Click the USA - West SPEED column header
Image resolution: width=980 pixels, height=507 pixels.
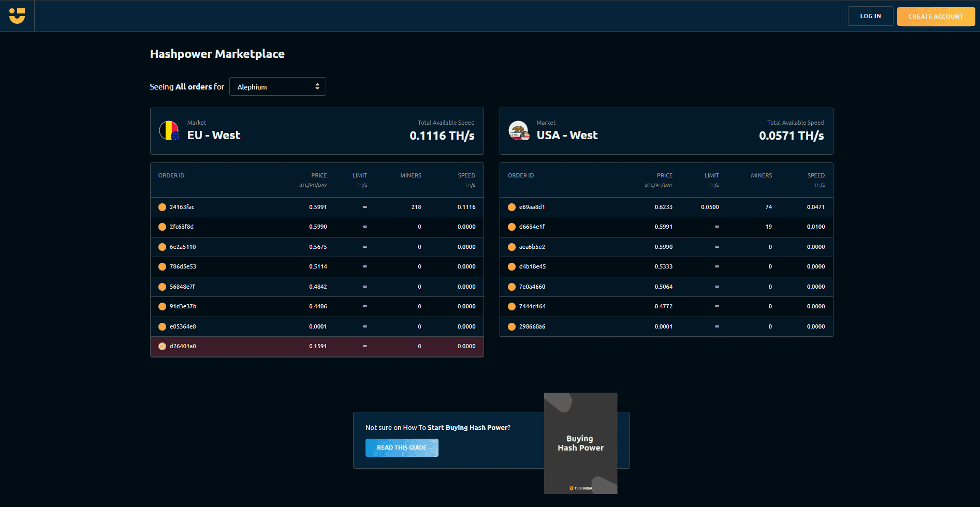pos(816,175)
